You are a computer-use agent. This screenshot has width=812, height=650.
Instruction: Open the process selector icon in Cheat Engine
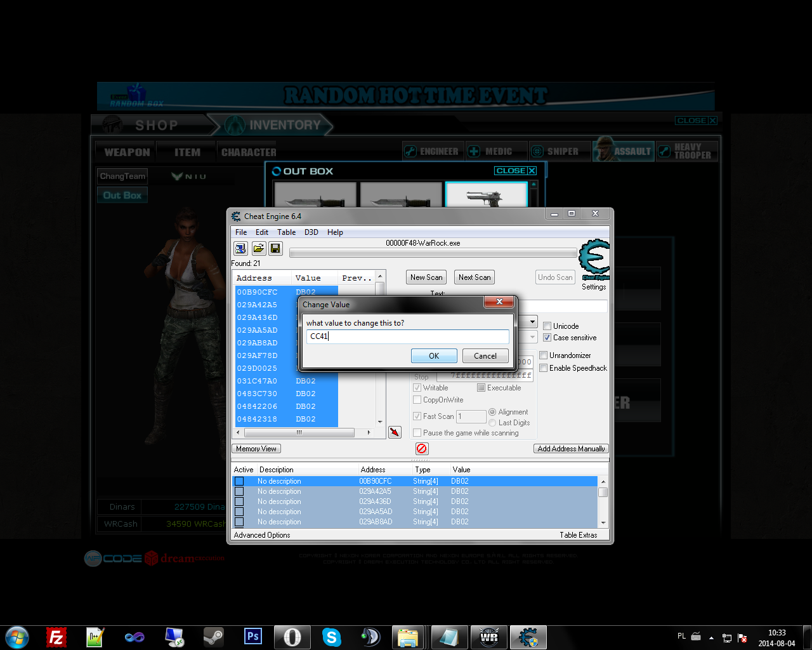[241, 248]
